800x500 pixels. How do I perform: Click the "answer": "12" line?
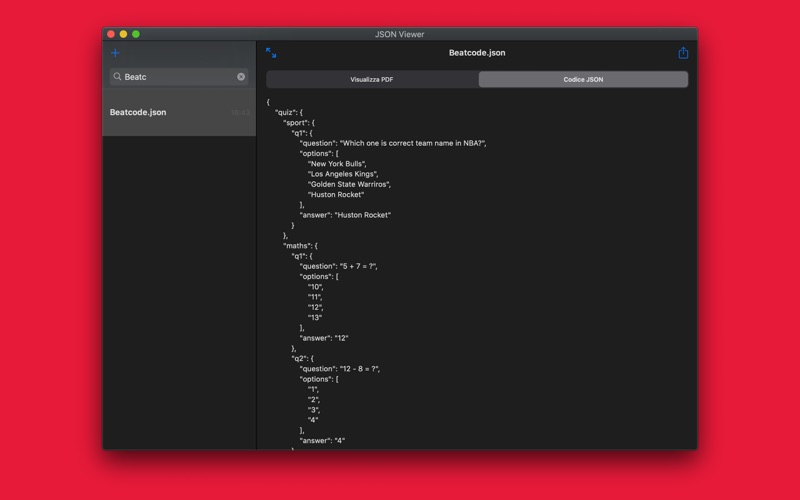323,338
